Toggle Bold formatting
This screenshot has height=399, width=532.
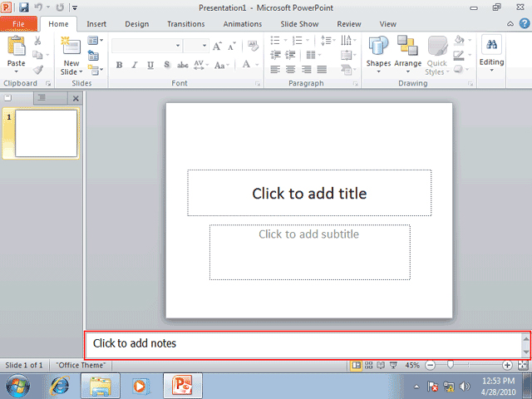[x=119, y=65]
